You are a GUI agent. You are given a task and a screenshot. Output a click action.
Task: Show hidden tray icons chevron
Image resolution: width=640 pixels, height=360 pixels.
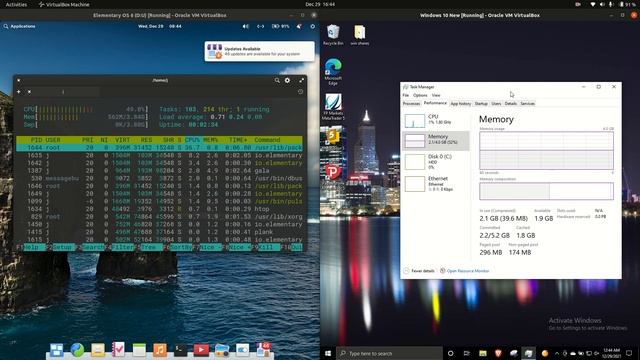pyautogui.click(x=557, y=353)
